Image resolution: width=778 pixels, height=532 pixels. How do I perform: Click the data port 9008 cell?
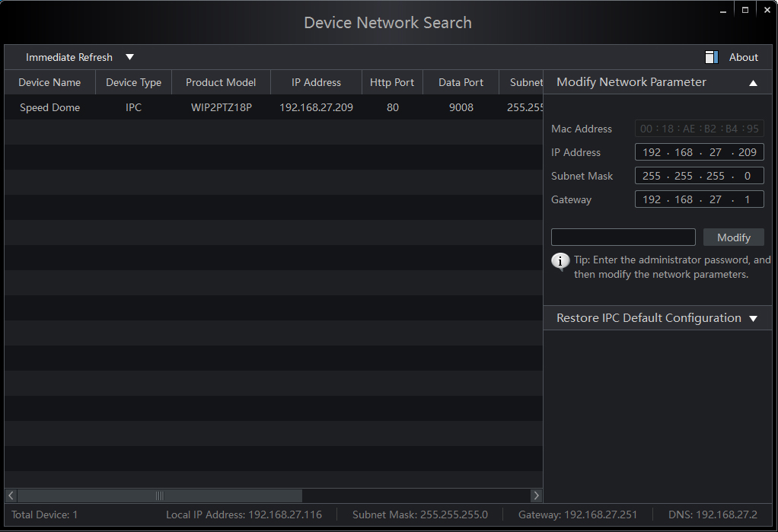click(461, 107)
